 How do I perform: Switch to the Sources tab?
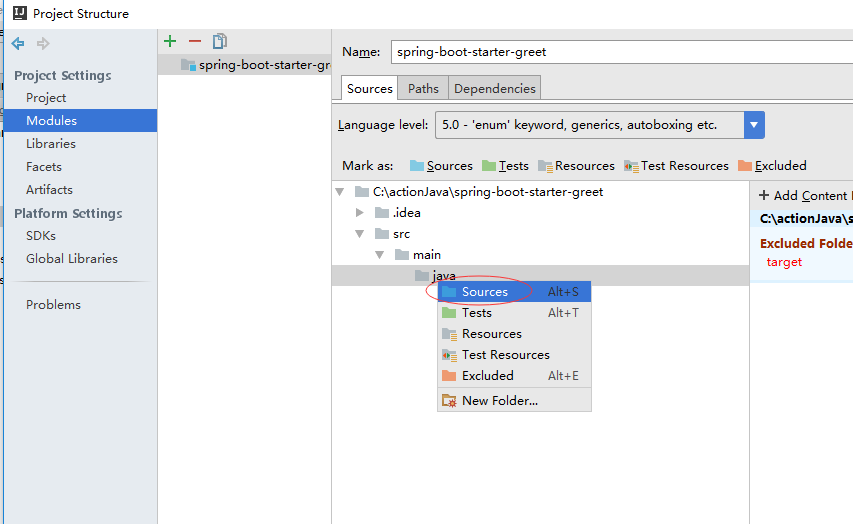pyautogui.click(x=369, y=88)
